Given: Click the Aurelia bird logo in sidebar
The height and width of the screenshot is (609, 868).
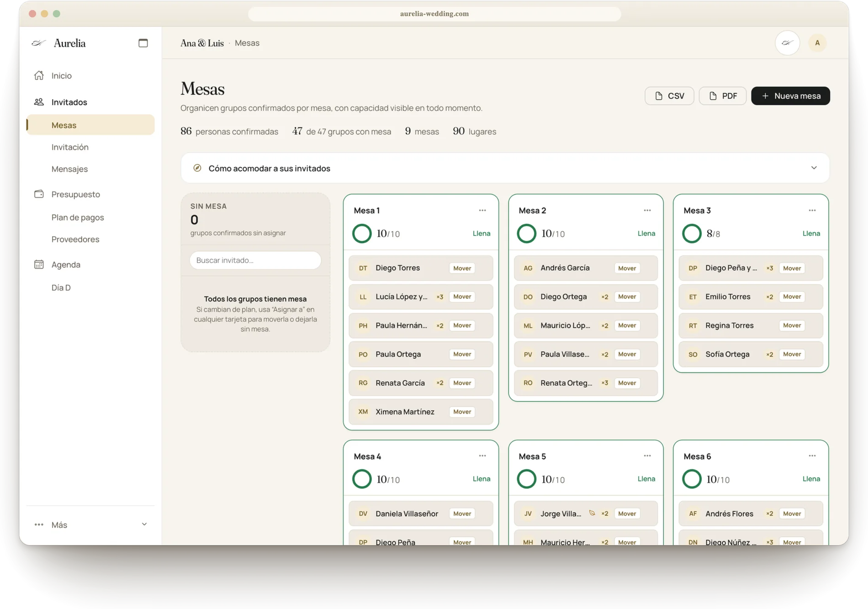Looking at the screenshot, I should 39,43.
